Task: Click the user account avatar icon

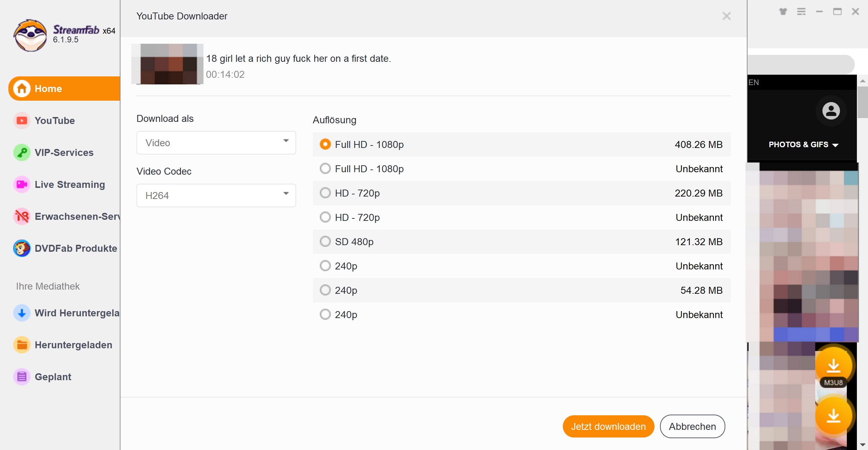Action: pos(831,111)
